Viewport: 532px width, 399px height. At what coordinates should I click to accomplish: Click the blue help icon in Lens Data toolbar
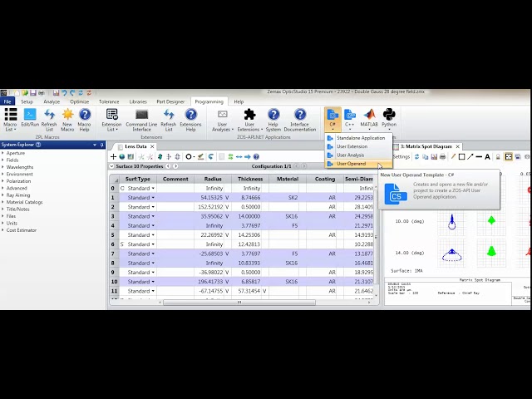[x=256, y=156]
